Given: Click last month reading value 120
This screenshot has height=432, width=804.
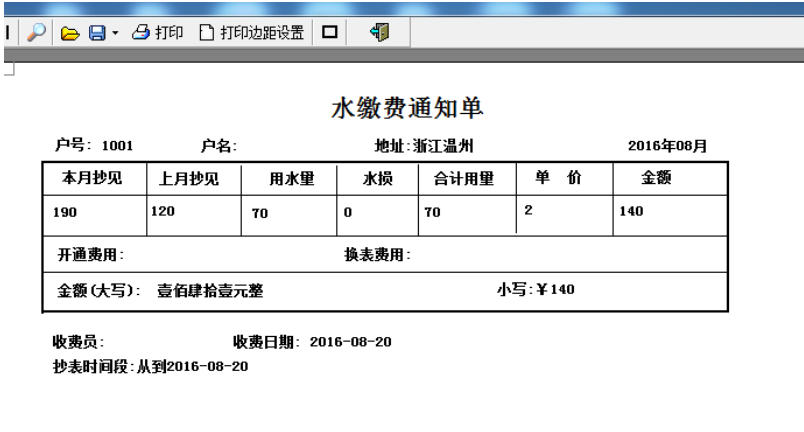Looking at the screenshot, I should pyautogui.click(x=163, y=211).
